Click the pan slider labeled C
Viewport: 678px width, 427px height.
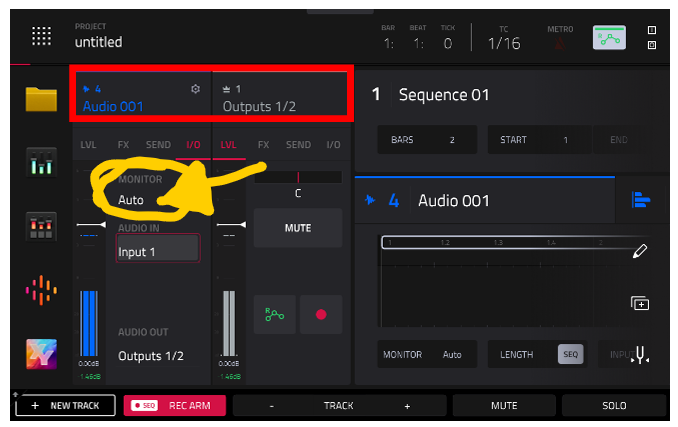coord(298,177)
